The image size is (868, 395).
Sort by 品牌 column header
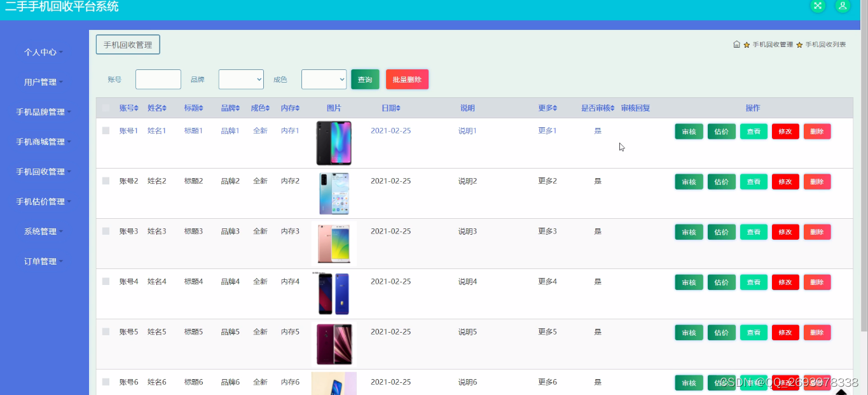tap(230, 108)
